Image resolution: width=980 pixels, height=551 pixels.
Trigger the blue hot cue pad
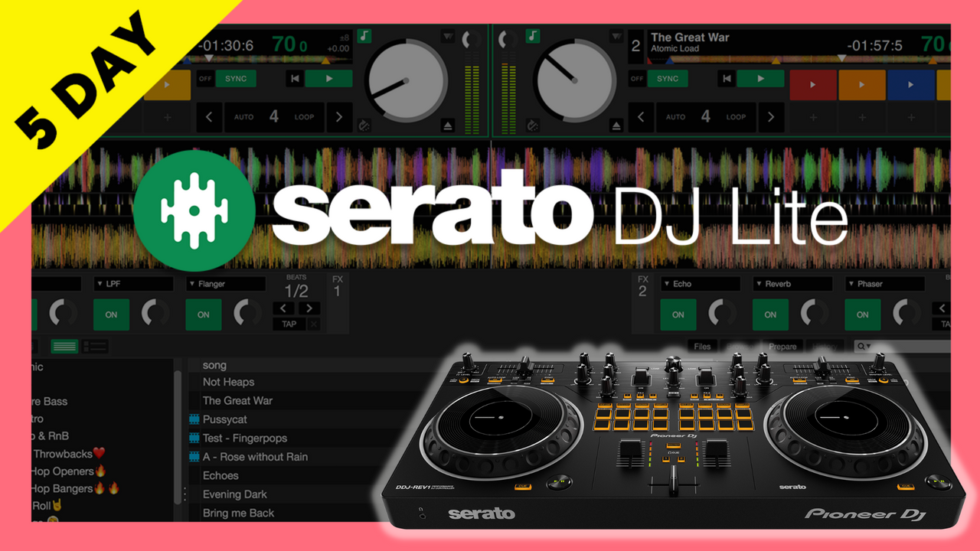(x=910, y=85)
